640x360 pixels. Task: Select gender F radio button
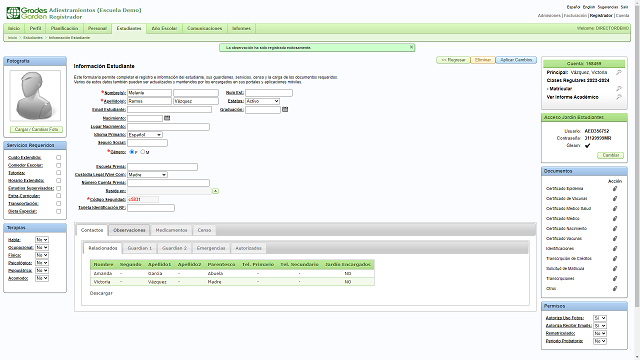(x=131, y=152)
